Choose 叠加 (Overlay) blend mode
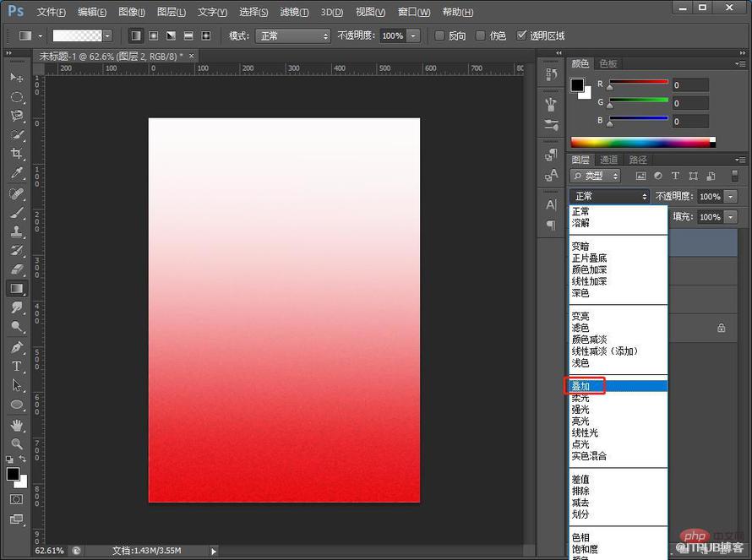This screenshot has height=560, width=752. tap(618, 386)
